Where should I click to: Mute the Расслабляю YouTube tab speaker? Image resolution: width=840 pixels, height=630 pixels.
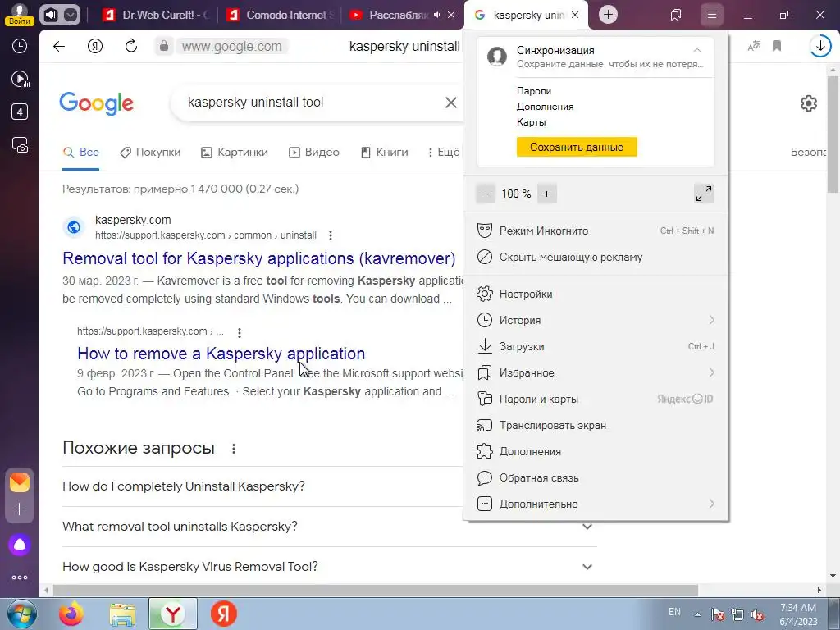coord(438,15)
